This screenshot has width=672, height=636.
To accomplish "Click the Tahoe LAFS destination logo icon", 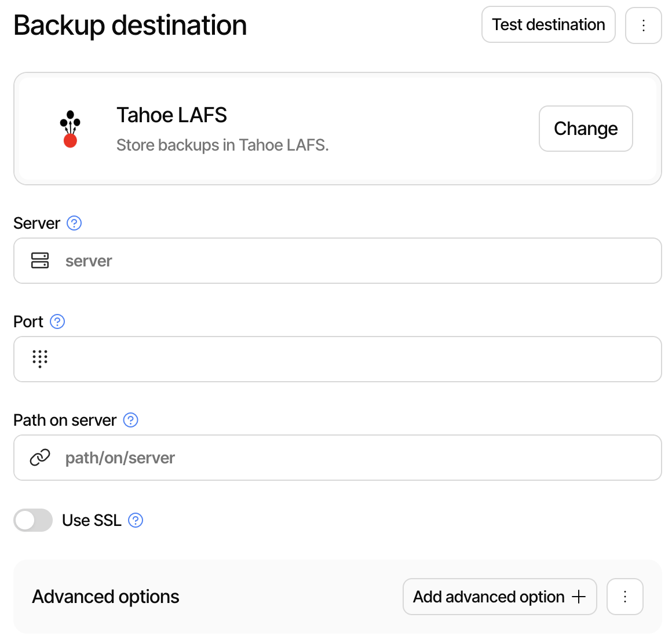I will [70, 128].
